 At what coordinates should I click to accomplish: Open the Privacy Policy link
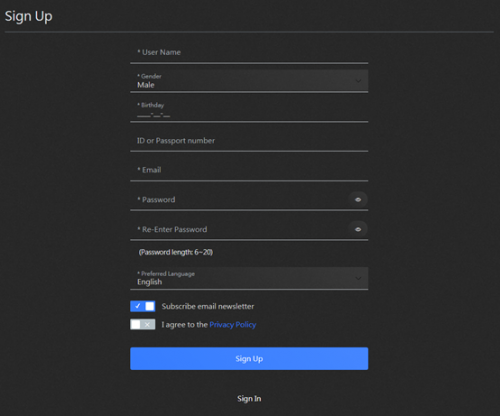coord(233,325)
